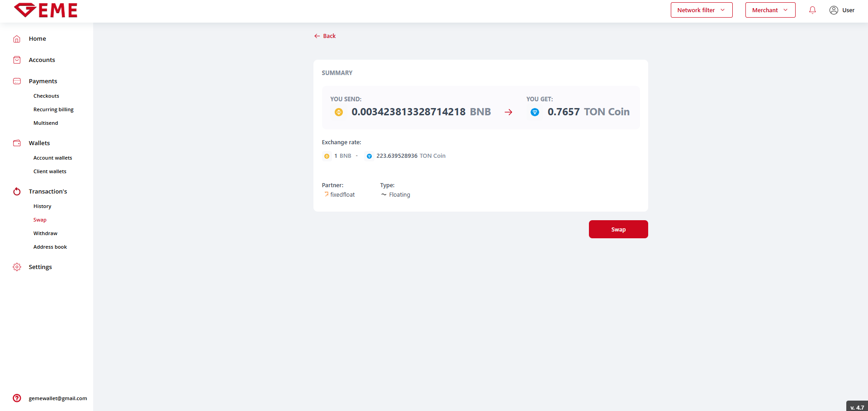Open the Withdraw page
868x411 pixels.
pyautogui.click(x=45, y=233)
